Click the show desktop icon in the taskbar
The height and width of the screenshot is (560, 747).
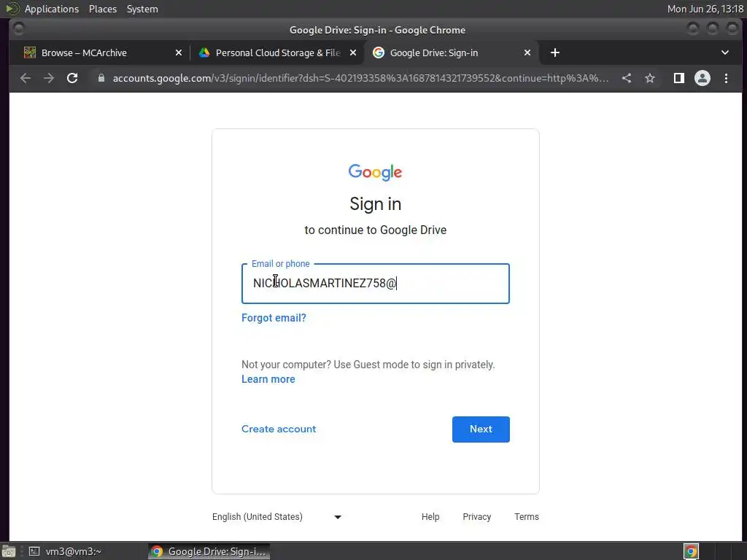[x=9, y=551]
